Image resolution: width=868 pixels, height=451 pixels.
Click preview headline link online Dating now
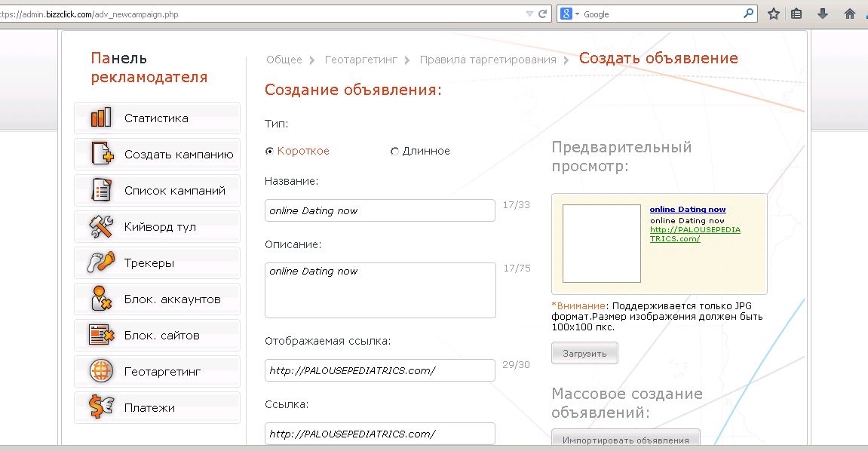pos(688,209)
